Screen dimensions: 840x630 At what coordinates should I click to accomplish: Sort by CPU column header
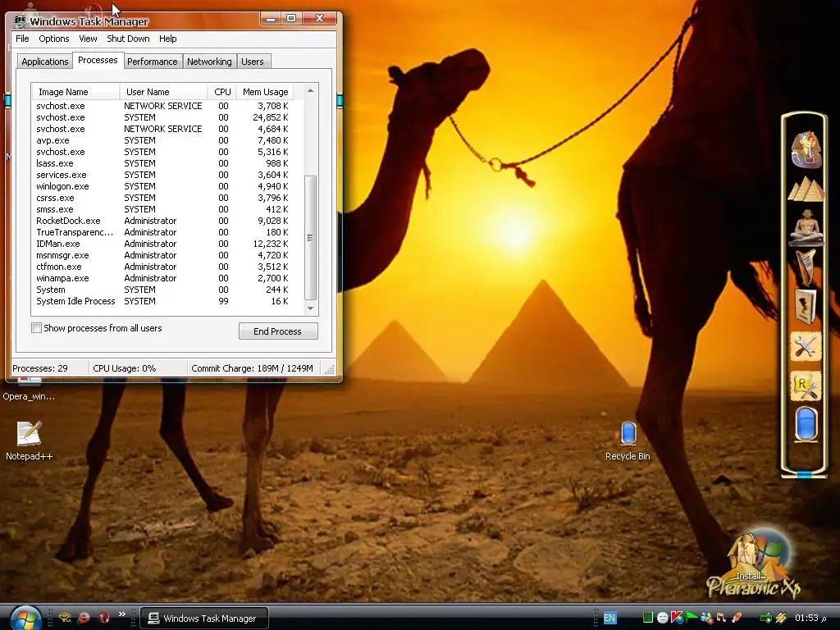[222, 92]
